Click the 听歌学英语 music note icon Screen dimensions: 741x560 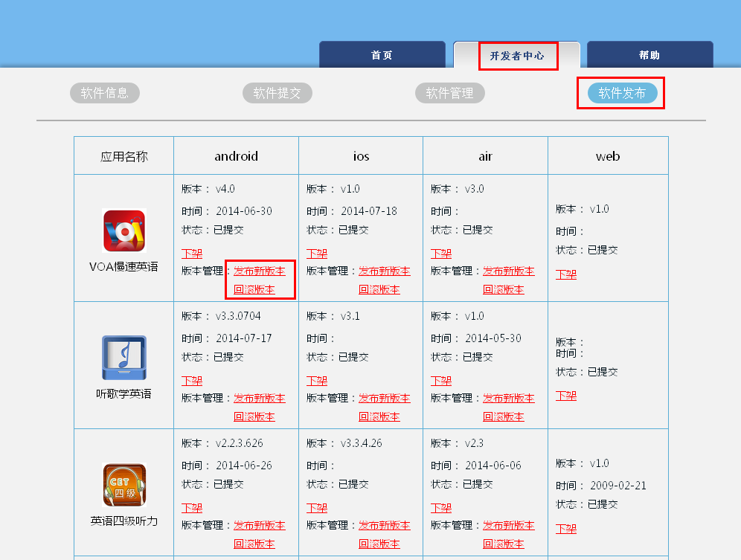click(124, 358)
